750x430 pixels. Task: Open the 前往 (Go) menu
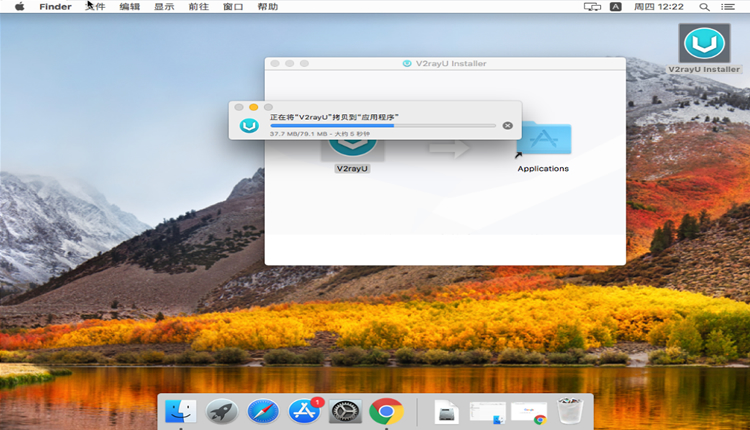click(x=198, y=6)
